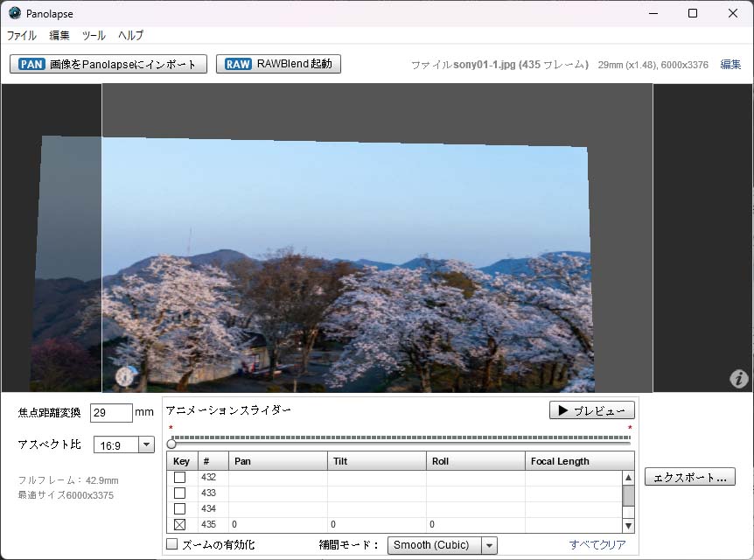Click the エクスポート... button

[x=689, y=477]
